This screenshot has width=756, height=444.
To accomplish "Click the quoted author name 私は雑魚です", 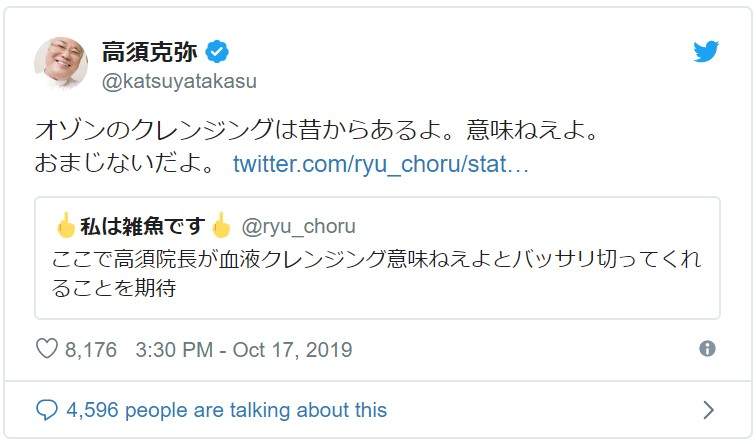I will 143,226.
